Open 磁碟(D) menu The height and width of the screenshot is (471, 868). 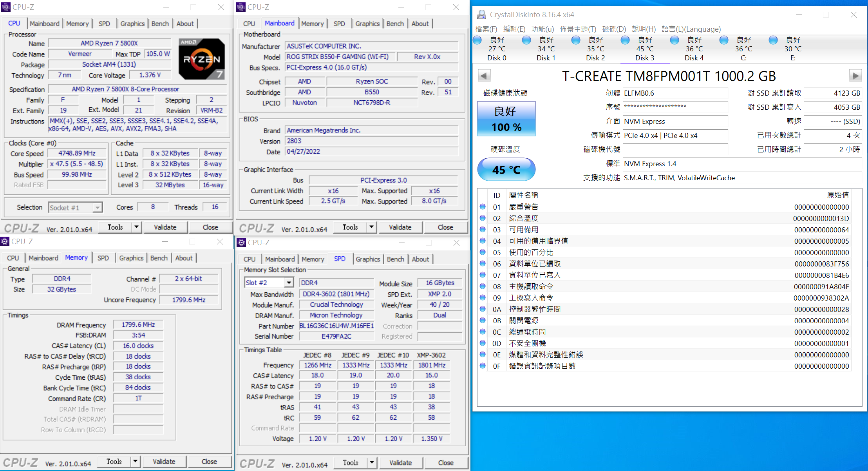pyautogui.click(x=614, y=29)
